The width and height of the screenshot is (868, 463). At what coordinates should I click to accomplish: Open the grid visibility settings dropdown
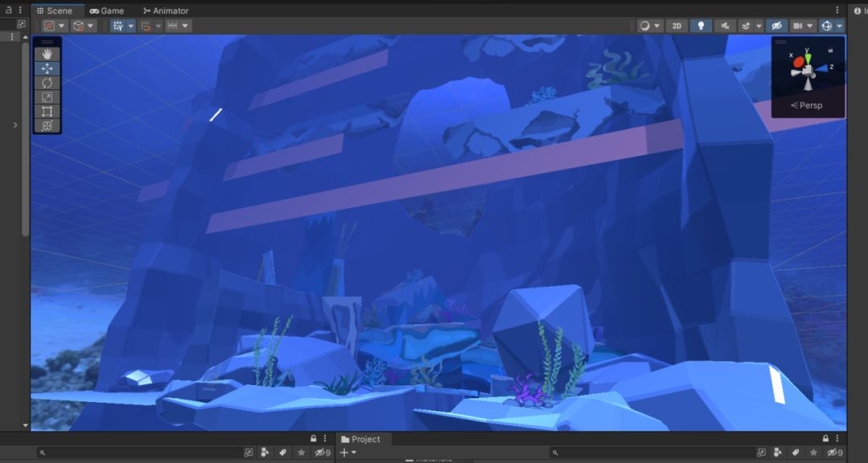[131, 26]
